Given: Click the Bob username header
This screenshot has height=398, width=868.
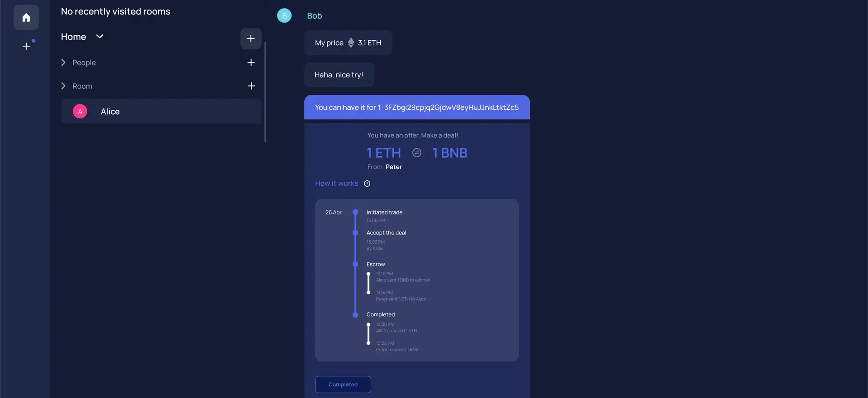Looking at the screenshot, I should click(315, 16).
